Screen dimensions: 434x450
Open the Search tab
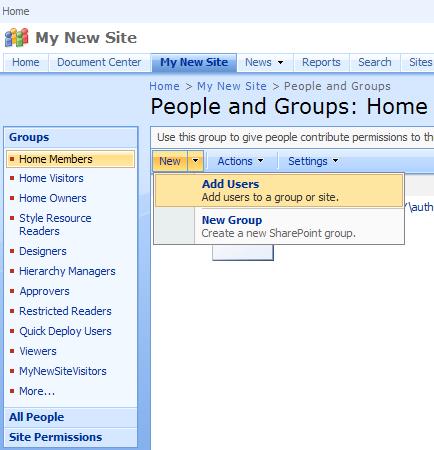tap(375, 62)
